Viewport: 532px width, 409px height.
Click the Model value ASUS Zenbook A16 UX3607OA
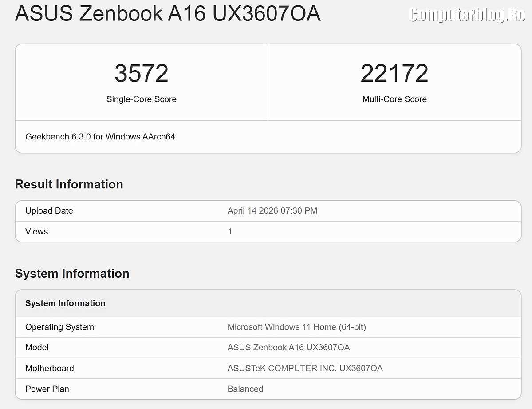[288, 348]
